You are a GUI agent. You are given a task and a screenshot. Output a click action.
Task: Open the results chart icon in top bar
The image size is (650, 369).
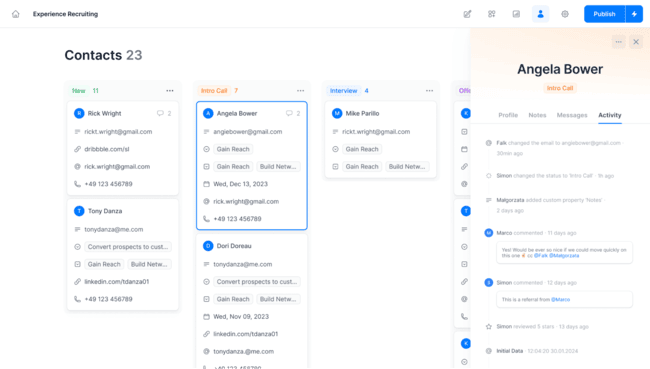point(516,14)
